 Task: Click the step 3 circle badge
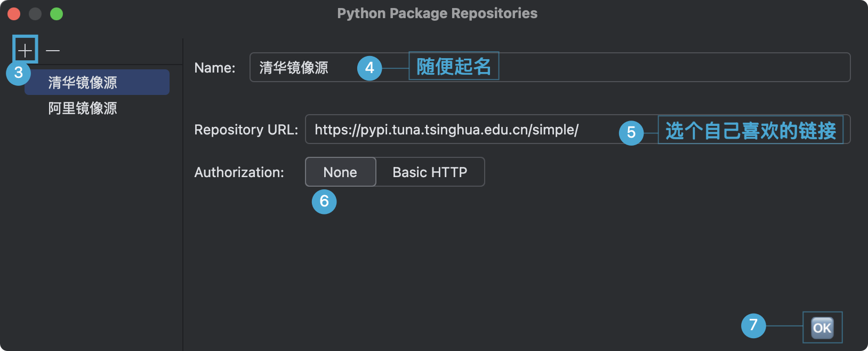(x=18, y=73)
